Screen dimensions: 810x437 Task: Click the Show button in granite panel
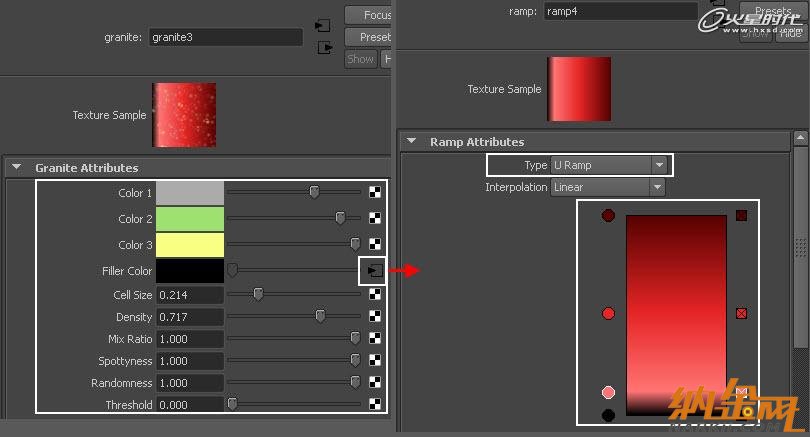pos(361,59)
